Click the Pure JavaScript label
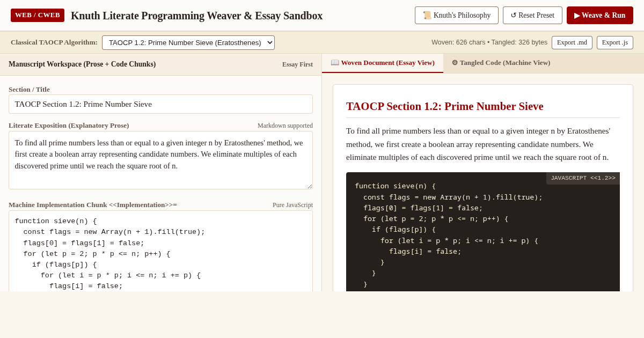This screenshot has width=644, height=338. [x=292, y=205]
